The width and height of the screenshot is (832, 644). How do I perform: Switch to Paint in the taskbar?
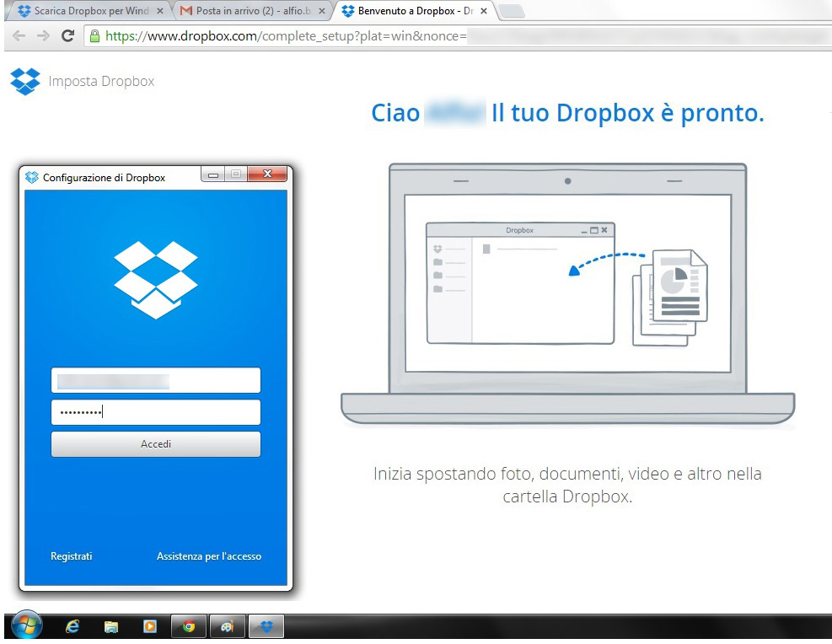pyautogui.click(x=228, y=626)
